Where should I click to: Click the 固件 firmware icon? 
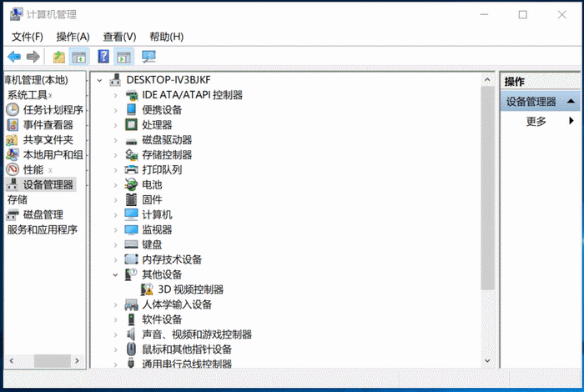tap(131, 199)
